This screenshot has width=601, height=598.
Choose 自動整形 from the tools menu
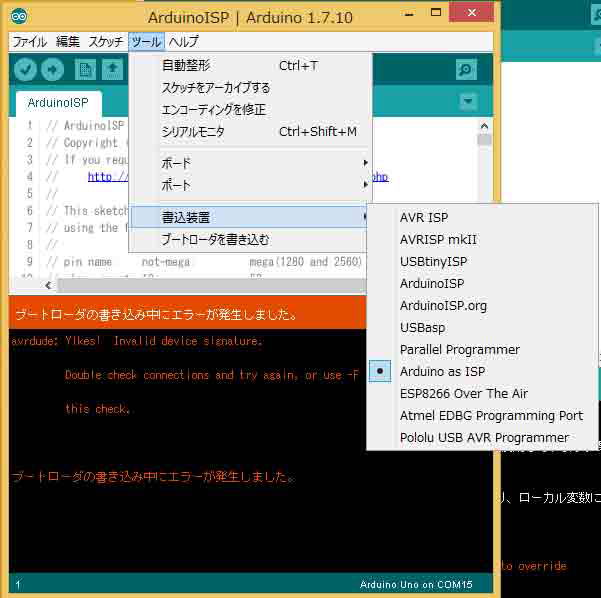tap(250, 66)
